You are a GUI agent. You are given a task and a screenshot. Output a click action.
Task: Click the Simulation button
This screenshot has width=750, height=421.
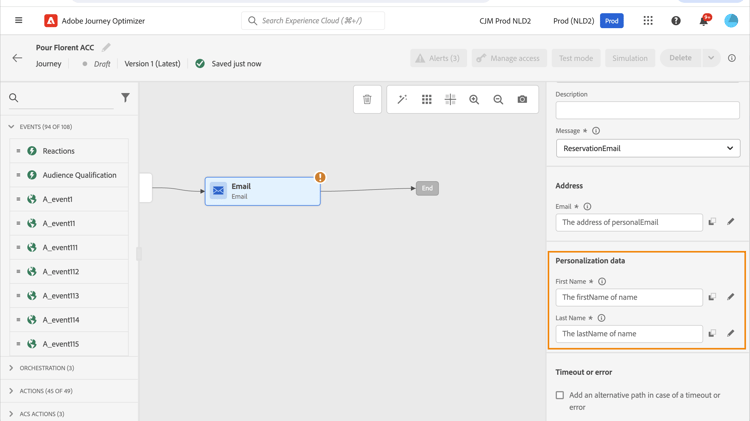pos(629,58)
